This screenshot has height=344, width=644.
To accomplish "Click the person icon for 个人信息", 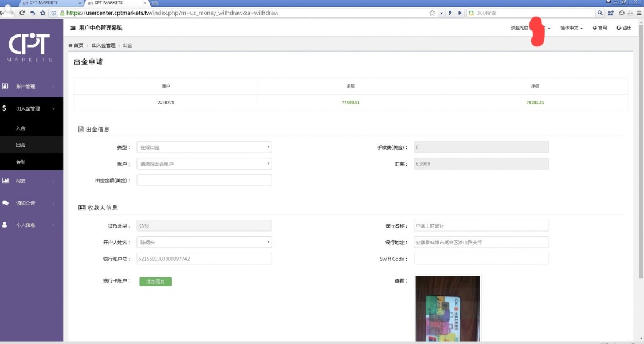I will coord(5,225).
